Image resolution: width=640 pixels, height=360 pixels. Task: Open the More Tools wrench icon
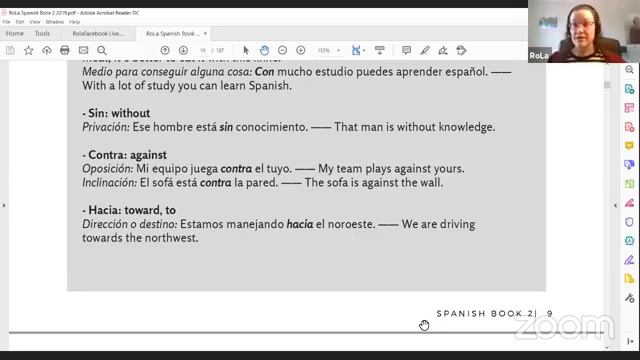[629, 298]
